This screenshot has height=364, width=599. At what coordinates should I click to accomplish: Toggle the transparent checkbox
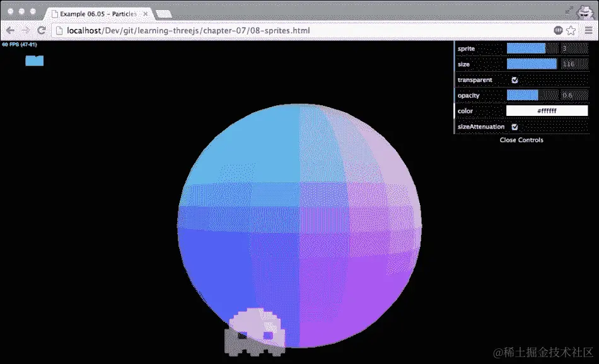(515, 80)
